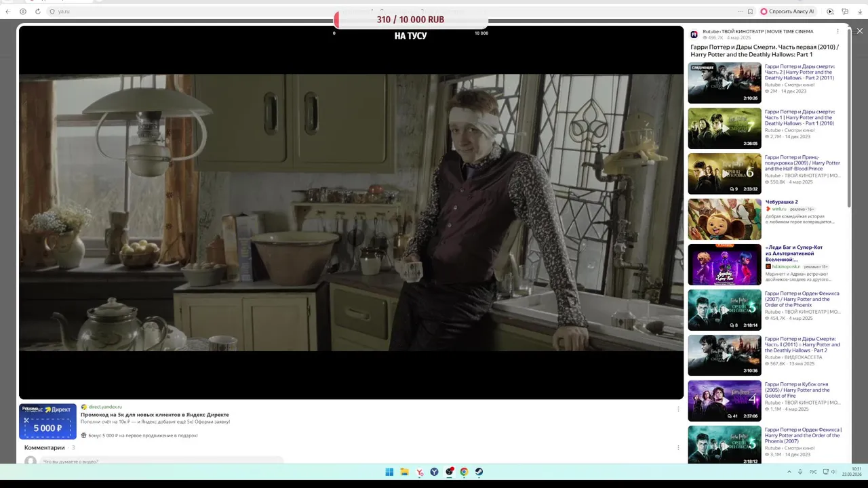Open the direct.yandex.ru ad source link

[x=105, y=407]
